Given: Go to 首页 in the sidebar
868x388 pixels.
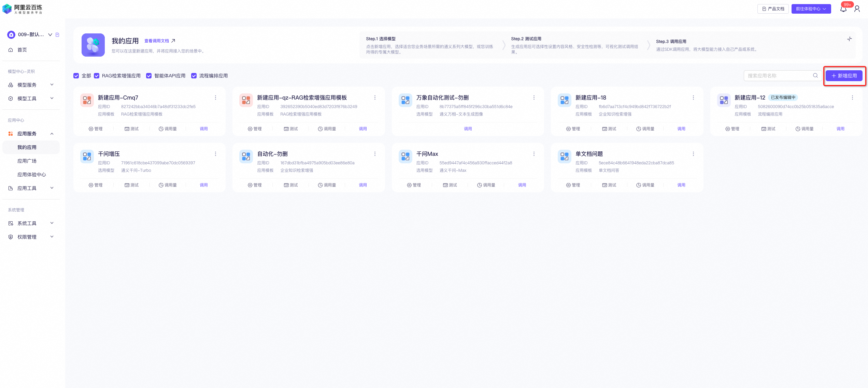Looking at the screenshot, I should click(31, 50).
